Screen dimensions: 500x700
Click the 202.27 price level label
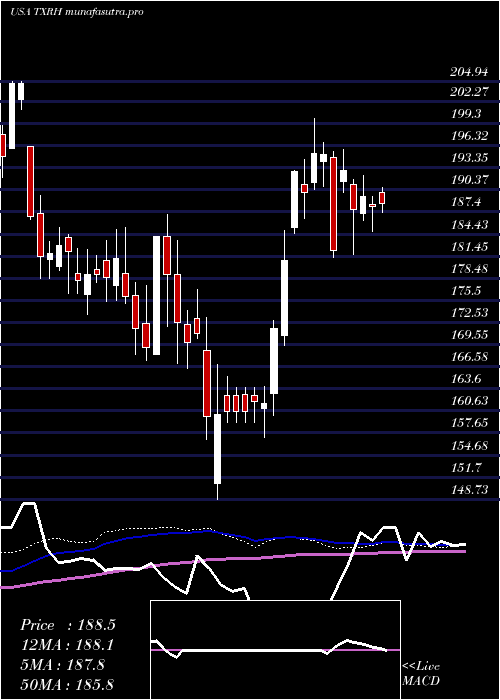pyautogui.click(x=468, y=92)
